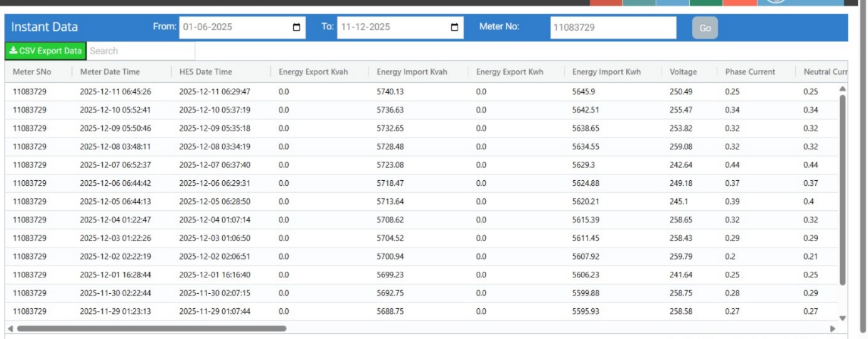868x339 pixels.
Task: Click Neutral Current value 0.4
Action: pos(809,201)
